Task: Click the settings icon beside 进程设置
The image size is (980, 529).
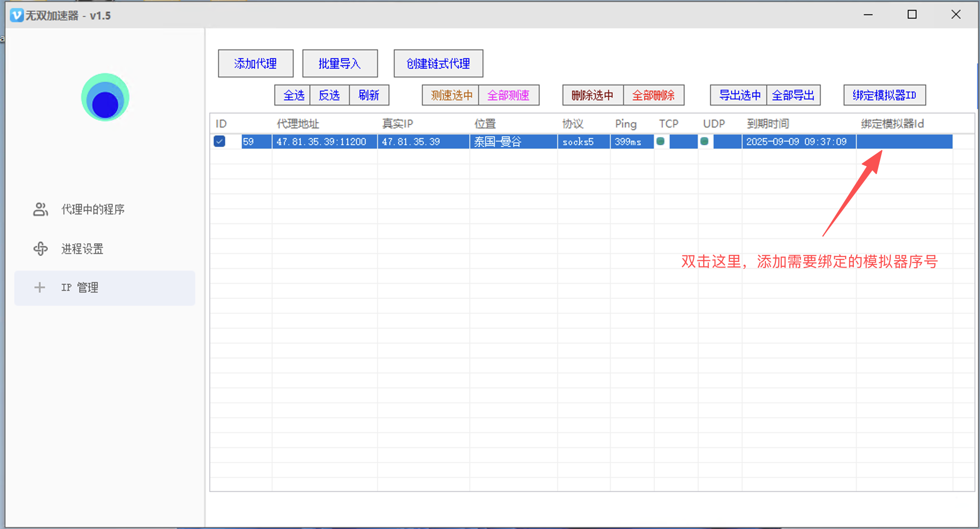Action: (40, 249)
